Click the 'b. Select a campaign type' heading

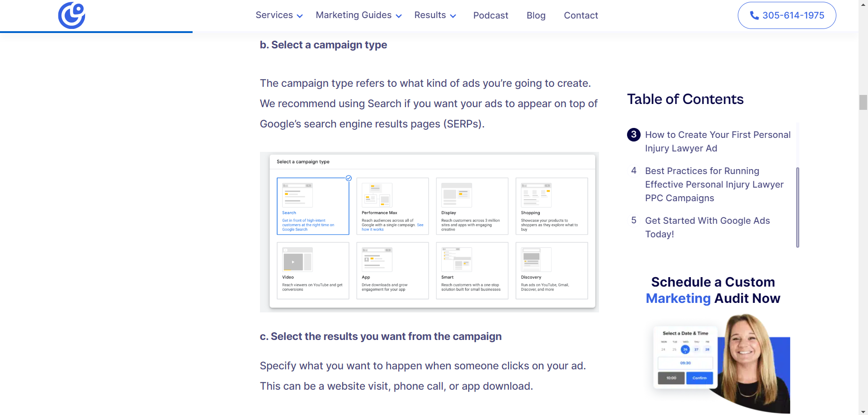click(323, 45)
